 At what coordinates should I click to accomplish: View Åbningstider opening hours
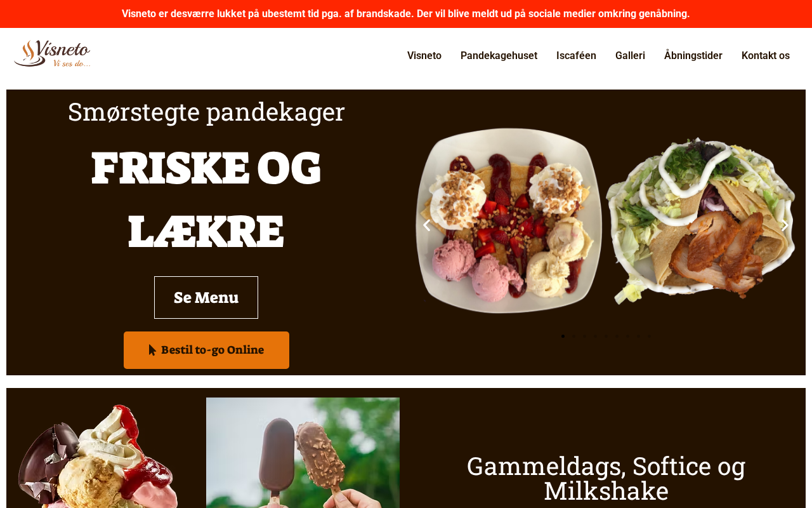point(693,56)
